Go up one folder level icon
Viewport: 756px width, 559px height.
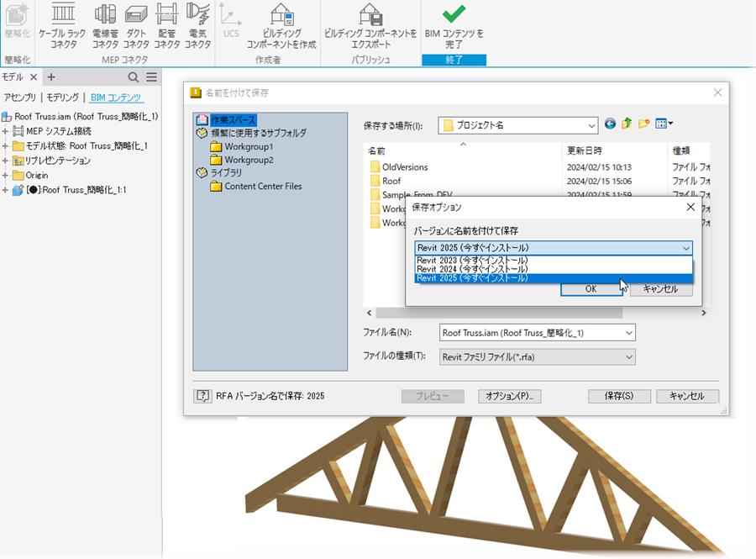point(627,124)
